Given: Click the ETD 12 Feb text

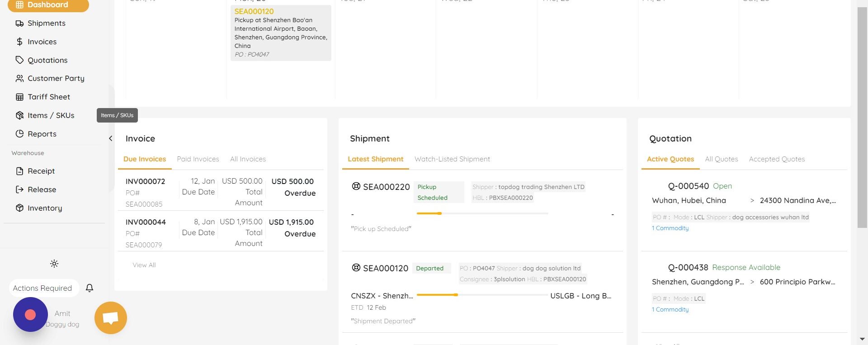Looking at the screenshot, I should click(368, 307).
